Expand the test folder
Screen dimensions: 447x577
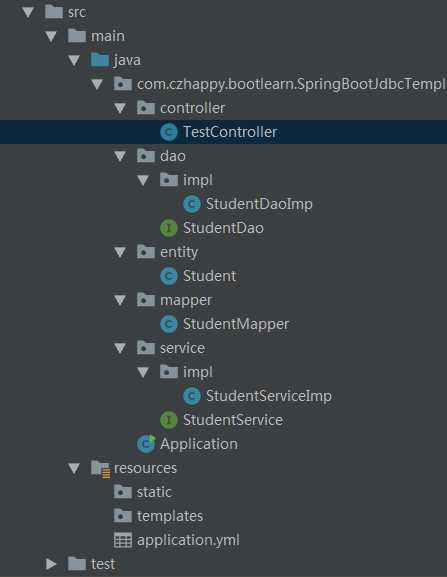51,564
